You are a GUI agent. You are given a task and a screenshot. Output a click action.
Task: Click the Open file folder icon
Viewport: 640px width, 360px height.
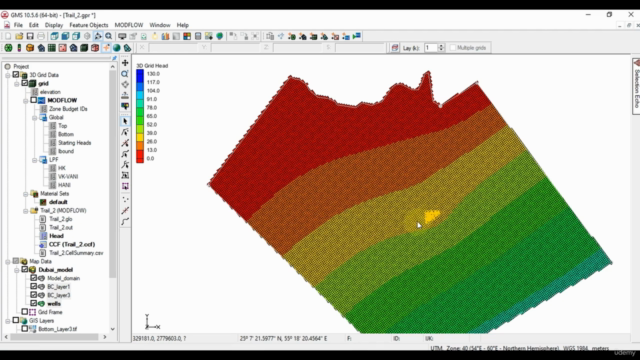(x=19, y=36)
